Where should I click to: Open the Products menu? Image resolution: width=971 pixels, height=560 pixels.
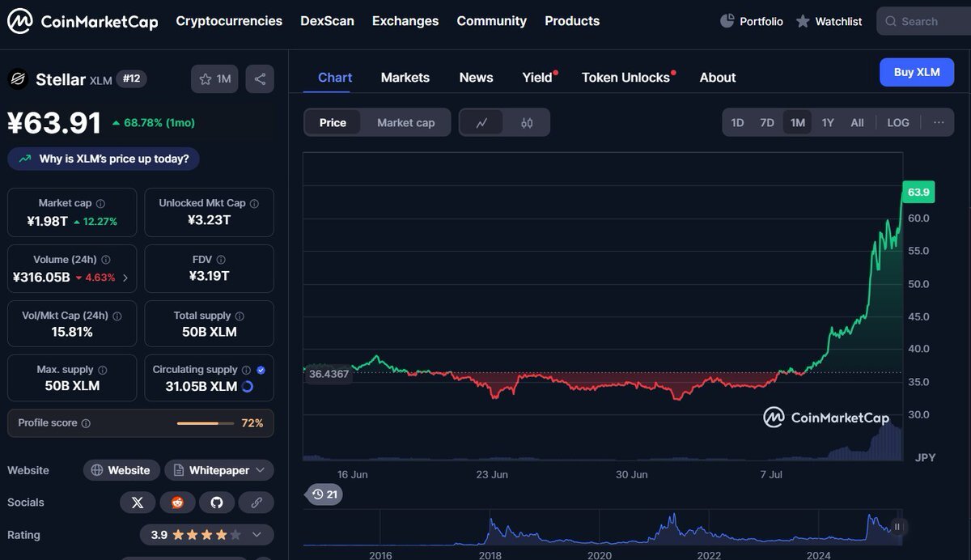(x=572, y=21)
